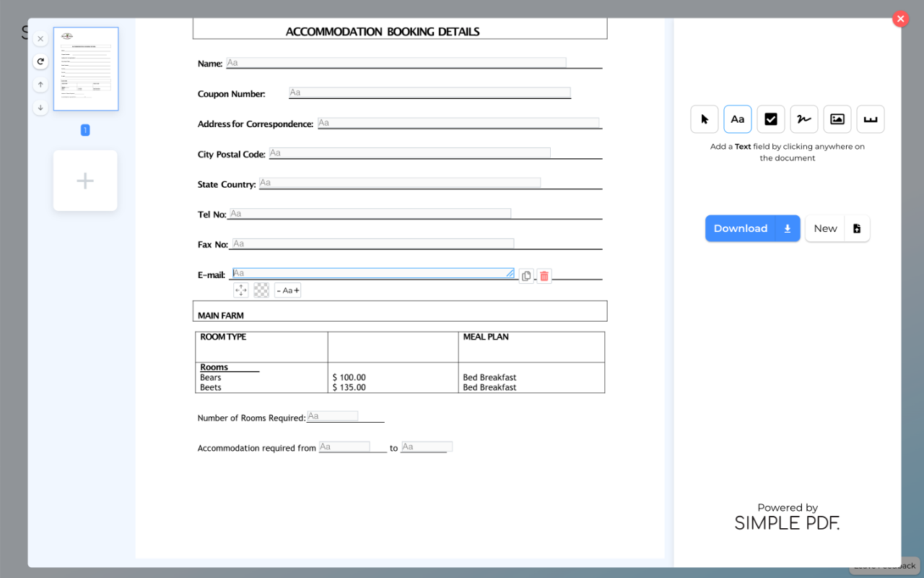Click the City Postal Code field

click(410, 153)
